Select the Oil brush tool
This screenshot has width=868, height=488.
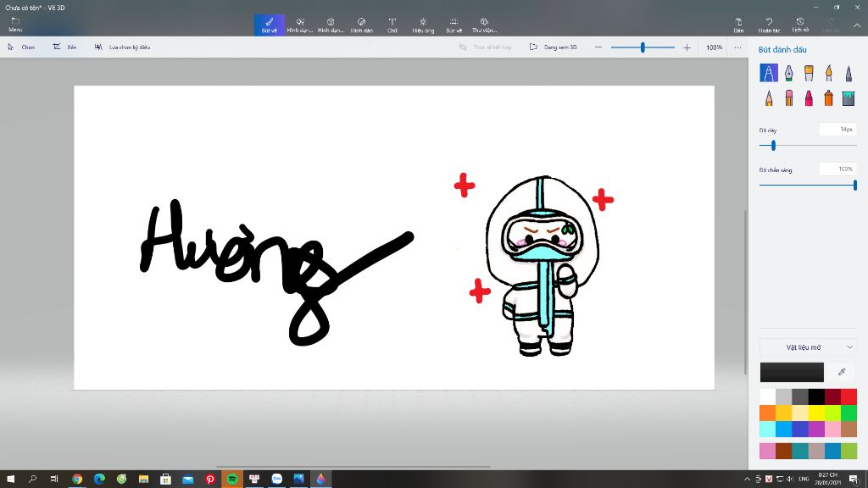pyautogui.click(x=809, y=73)
